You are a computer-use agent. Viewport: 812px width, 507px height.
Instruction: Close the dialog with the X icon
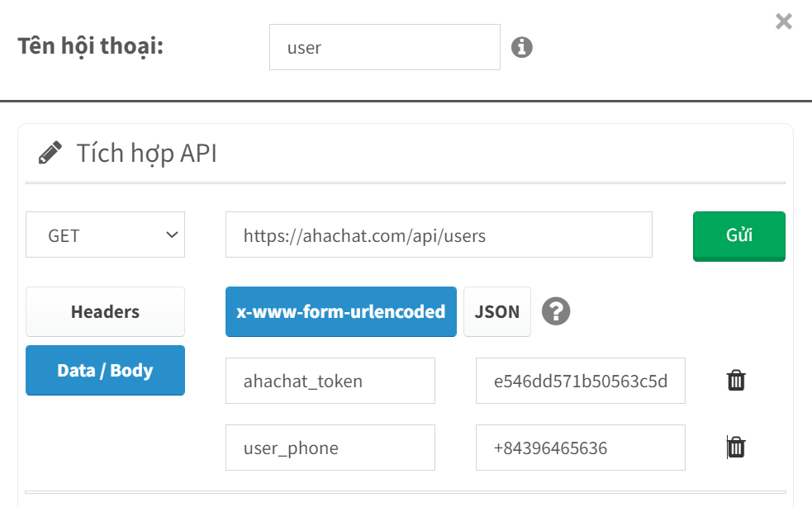(x=784, y=21)
